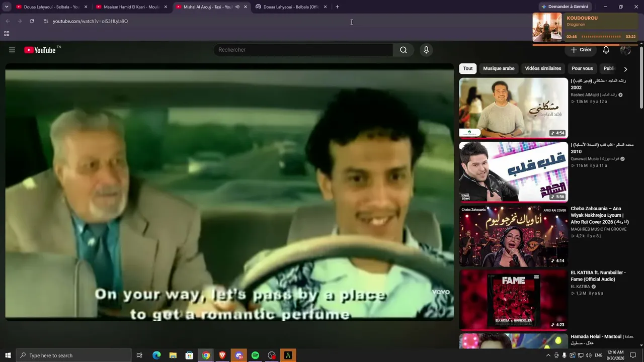Open the Rashed AlMajid video thumbnail
Viewport: 644px width, 362px height.
513,108
